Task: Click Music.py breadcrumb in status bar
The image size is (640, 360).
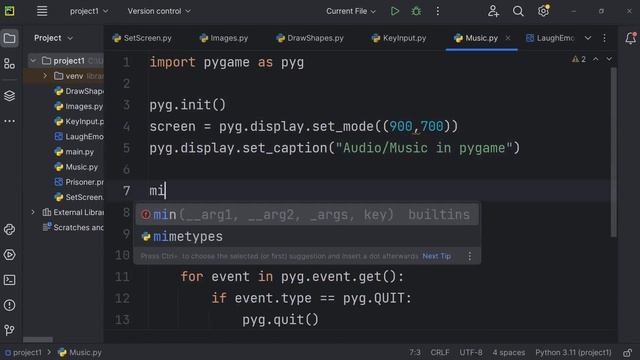Action: pos(80,353)
